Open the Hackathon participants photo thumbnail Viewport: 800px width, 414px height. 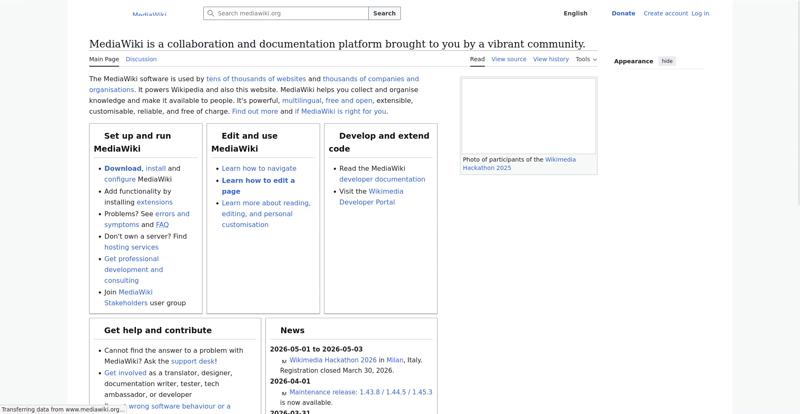pyautogui.click(x=528, y=116)
